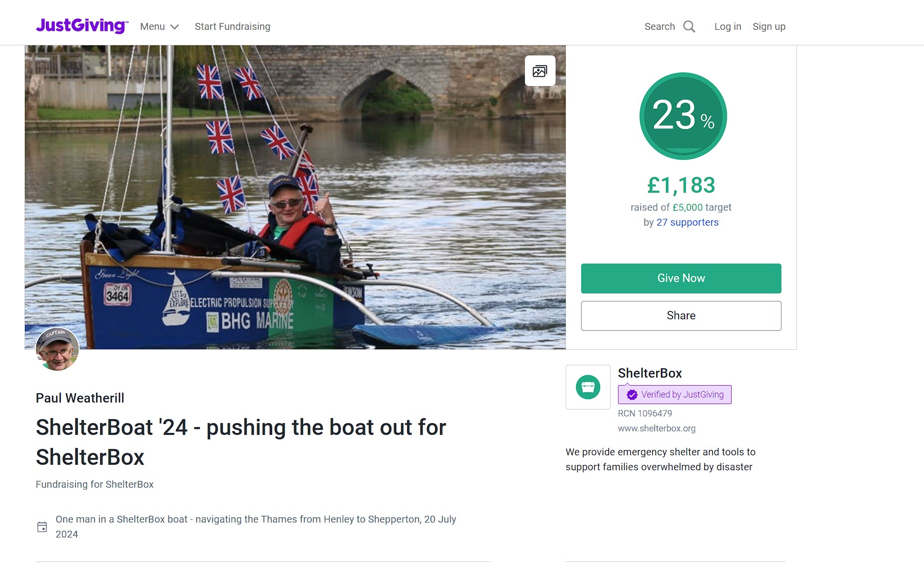This screenshot has height=565, width=924.
Task: Click the Share button
Action: click(681, 315)
